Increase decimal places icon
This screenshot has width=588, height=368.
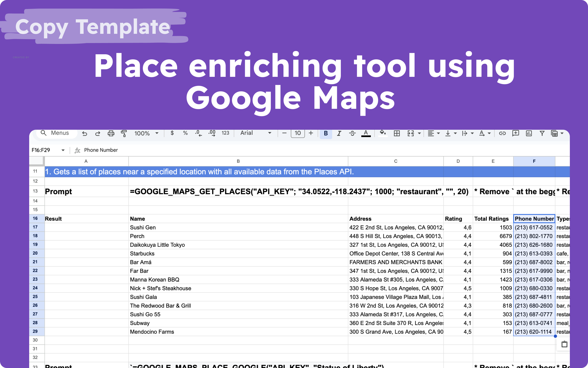tap(212, 133)
